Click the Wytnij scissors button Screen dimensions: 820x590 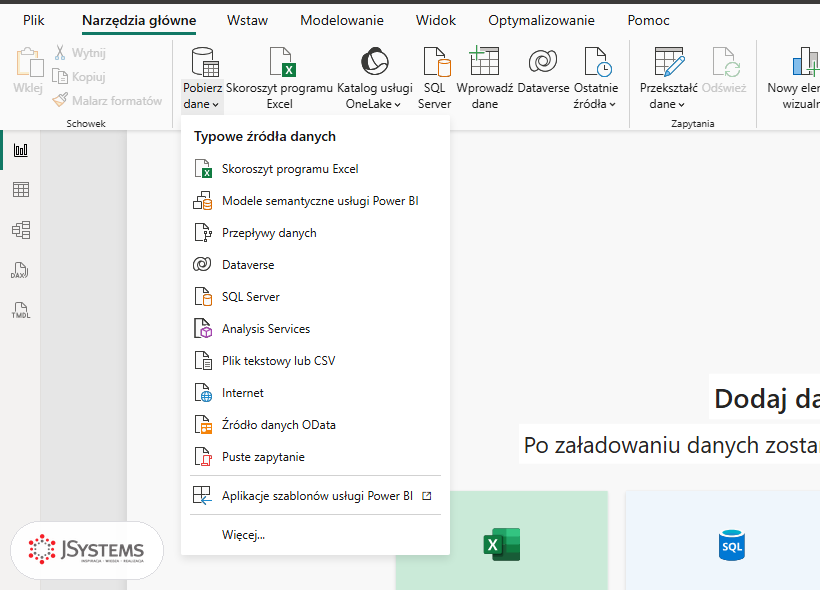point(80,53)
